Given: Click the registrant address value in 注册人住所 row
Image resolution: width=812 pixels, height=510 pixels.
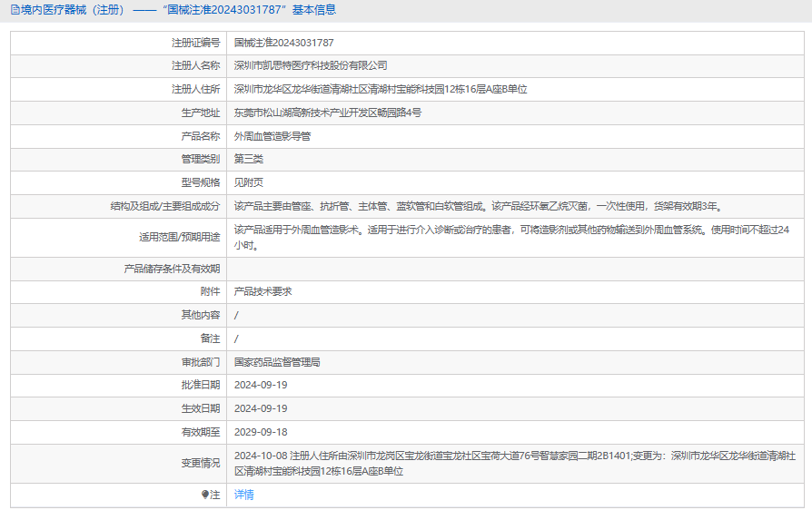Looking at the screenshot, I should 380,89.
